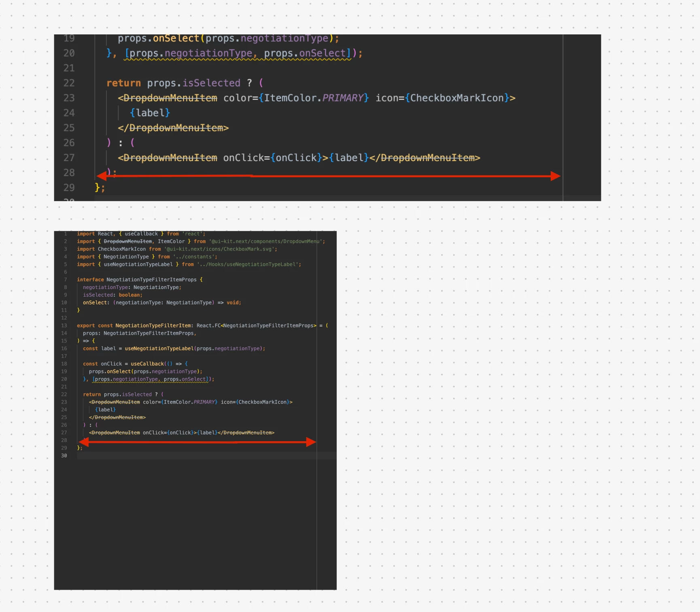Click 'return' keyword in the enlarged snippet

click(x=124, y=83)
